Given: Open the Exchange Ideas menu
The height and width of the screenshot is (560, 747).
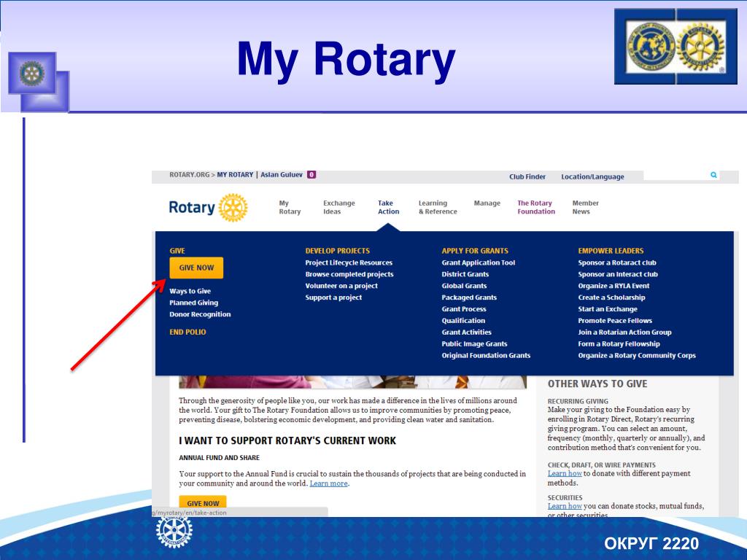Looking at the screenshot, I should click(338, 207).
